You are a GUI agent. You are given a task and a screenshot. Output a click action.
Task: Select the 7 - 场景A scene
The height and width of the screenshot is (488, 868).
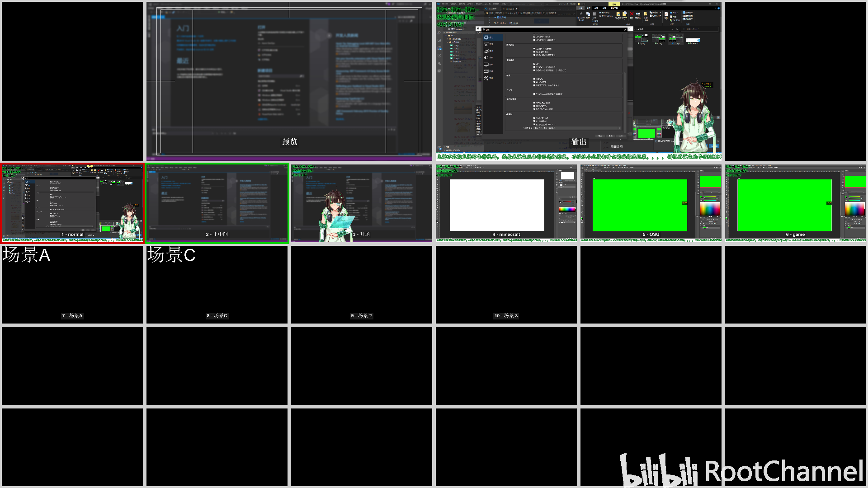click(72, 285)
